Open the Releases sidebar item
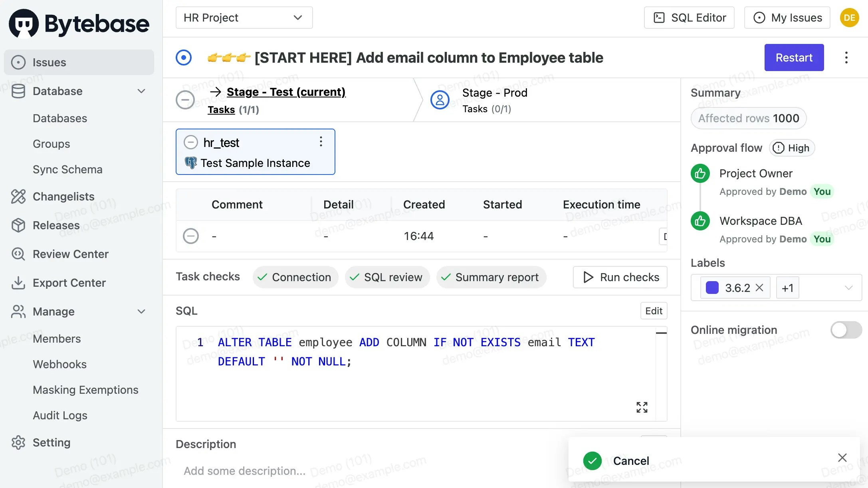 tap(56, 225)
